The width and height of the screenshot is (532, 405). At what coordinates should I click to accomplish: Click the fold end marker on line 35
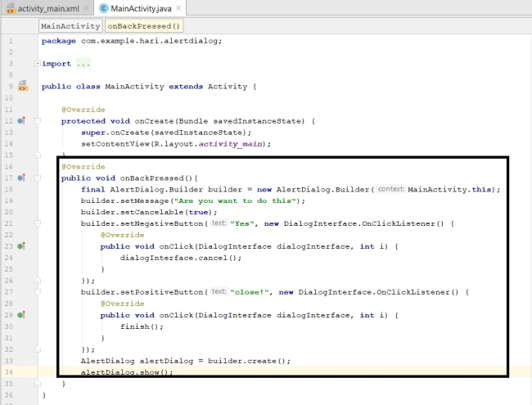pyautogui.click(x=38, y=384)
